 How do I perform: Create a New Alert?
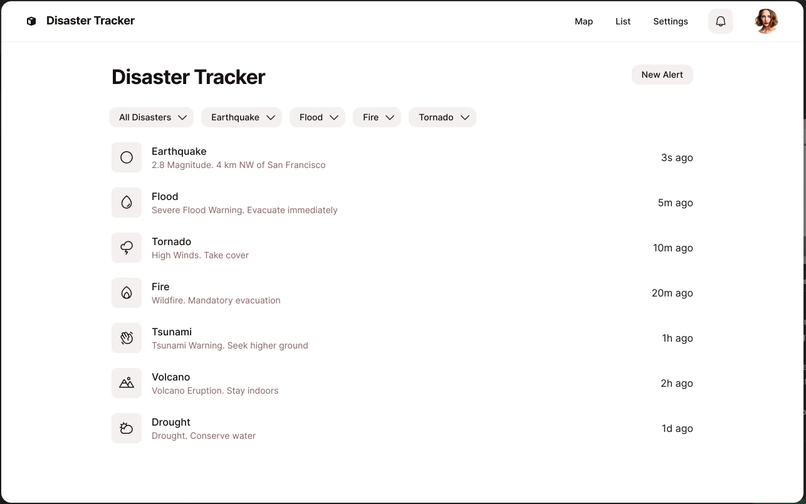pos(662,75)
